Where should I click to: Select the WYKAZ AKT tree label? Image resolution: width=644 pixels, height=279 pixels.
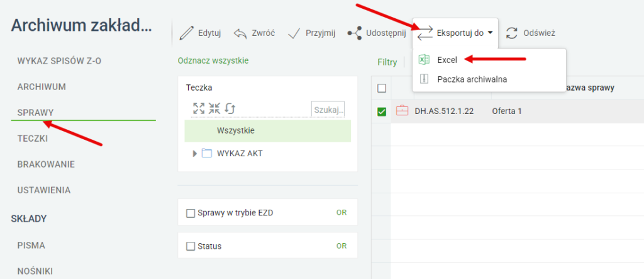coord(240,154)
